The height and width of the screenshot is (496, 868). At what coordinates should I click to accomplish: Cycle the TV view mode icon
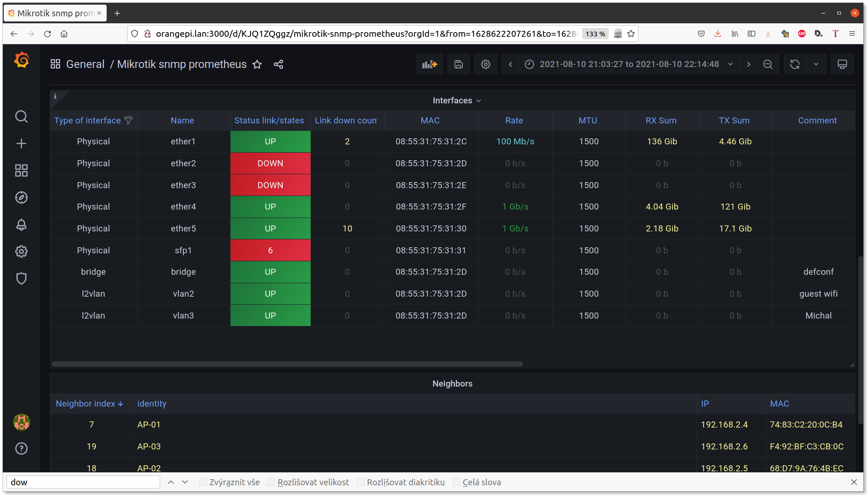tap(842, 64)
